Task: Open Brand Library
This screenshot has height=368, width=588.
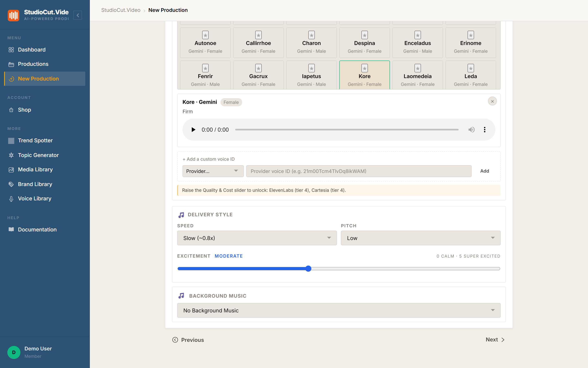Action: pyautogui.click(x=45, y=184)
